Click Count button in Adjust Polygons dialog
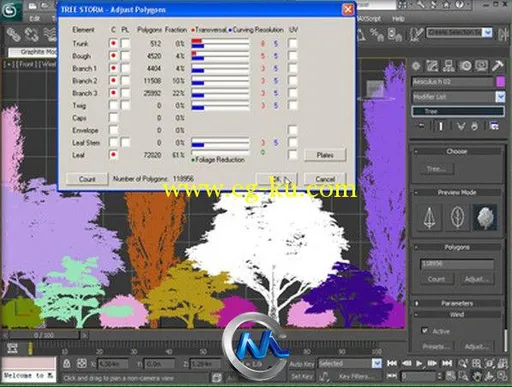 (x=87, y=179)
